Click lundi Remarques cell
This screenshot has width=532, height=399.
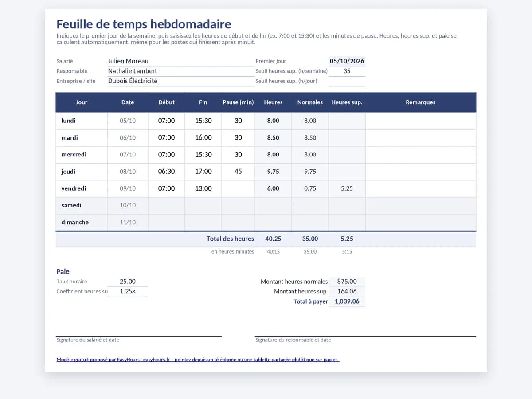point(421,121)
